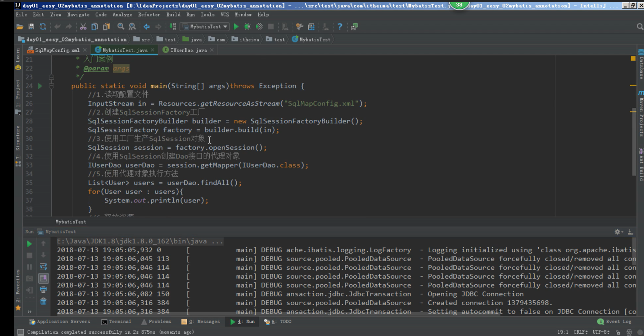
Task: Click the Find magnifier toolbar icon
Action: (121, 26)
